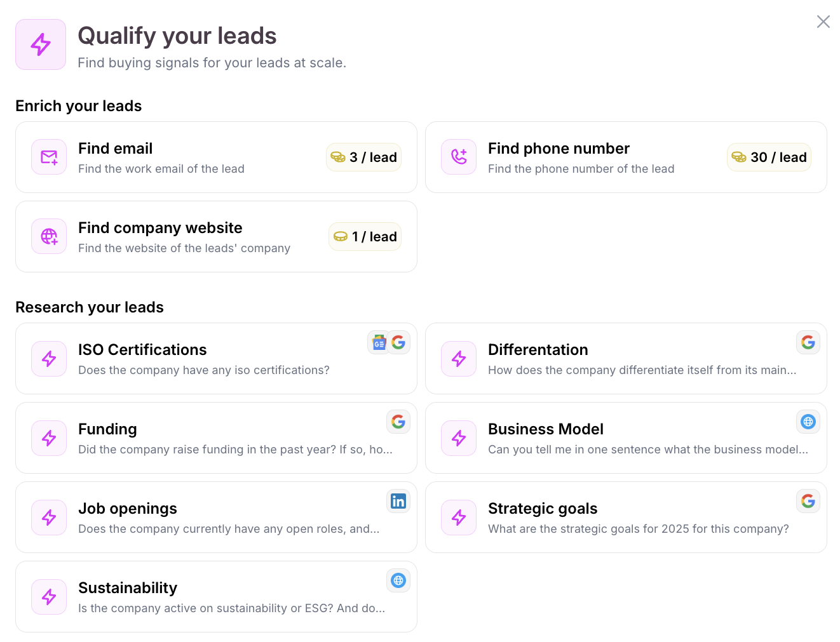Click the 30 / lead credits badge
The image size is (840, 642).
[x=769, y=157]
